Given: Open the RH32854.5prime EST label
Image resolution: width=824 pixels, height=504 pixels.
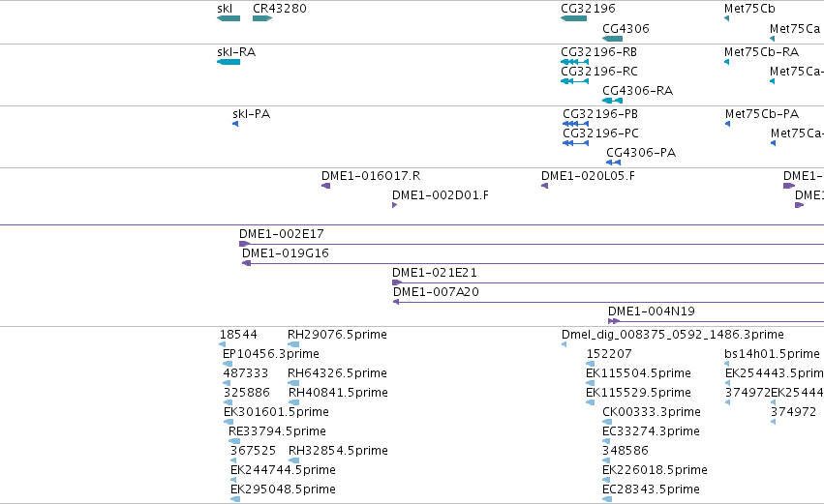Looking at the screenshot, I should click(x=339, y=451).
